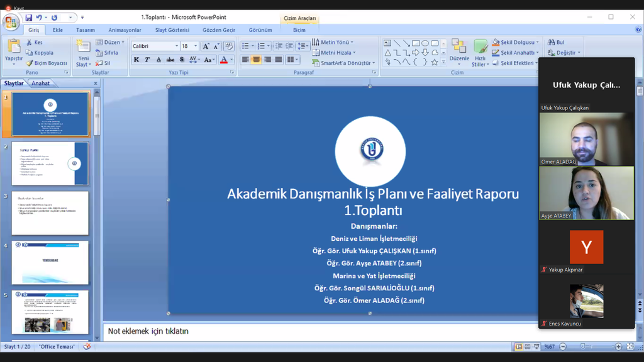Click the zoom slider handle in status bar
644x362 pixels.
[582, 347]
